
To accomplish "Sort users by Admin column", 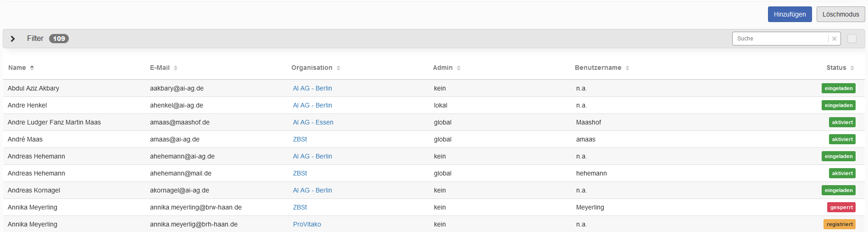I will click(x=458, y=68).
